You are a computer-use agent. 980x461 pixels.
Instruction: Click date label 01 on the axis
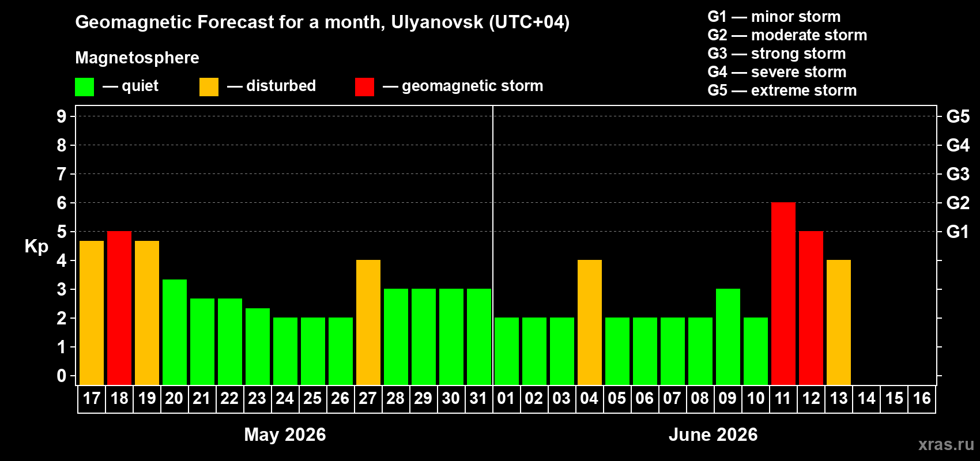point(506,398)
